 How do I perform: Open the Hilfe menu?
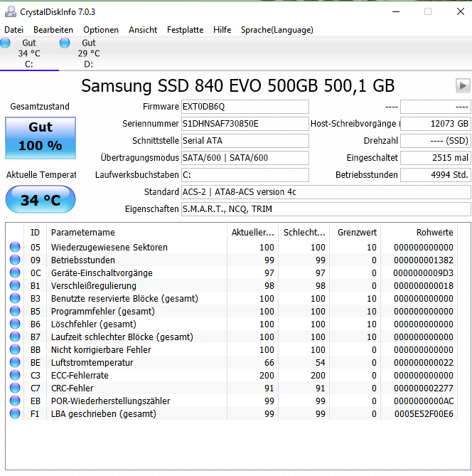click(222, 30)
